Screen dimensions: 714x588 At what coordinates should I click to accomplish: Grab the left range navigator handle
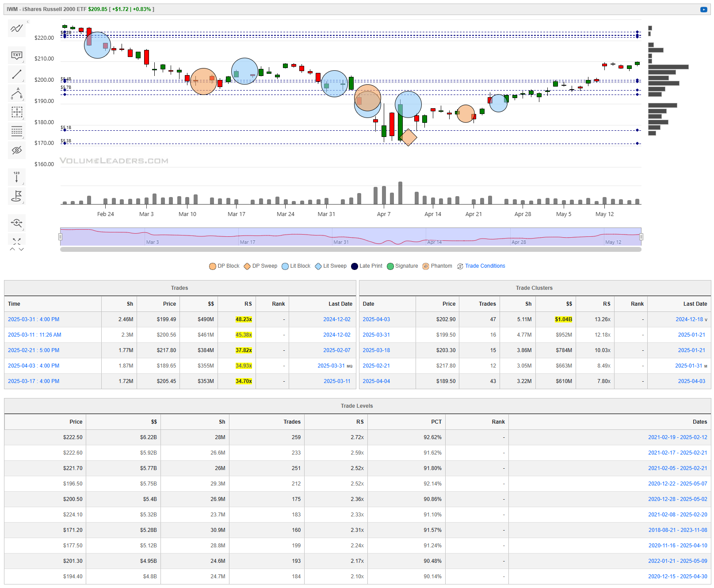[x=61, y=237]
